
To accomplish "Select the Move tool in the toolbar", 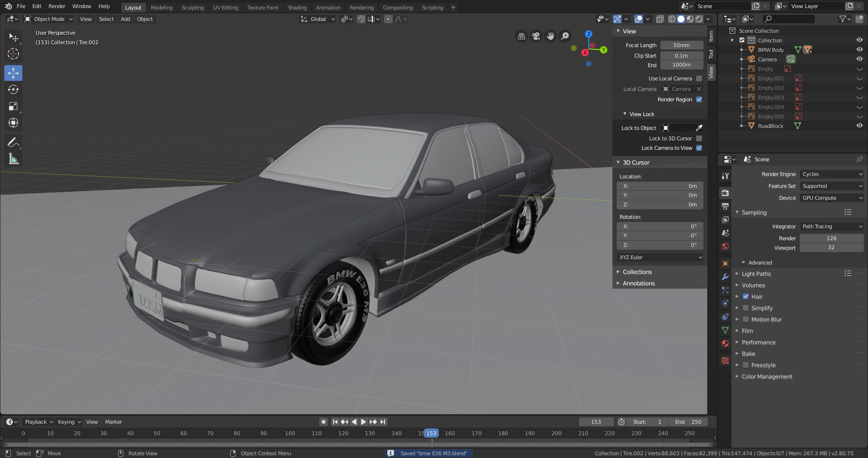I will tap(13, 73).
